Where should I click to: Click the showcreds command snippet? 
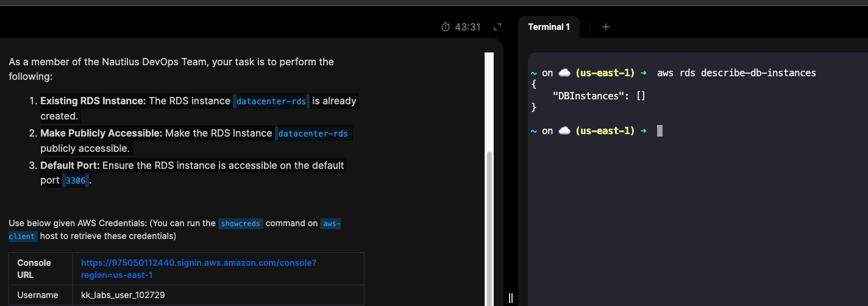[x=240, y=224]
